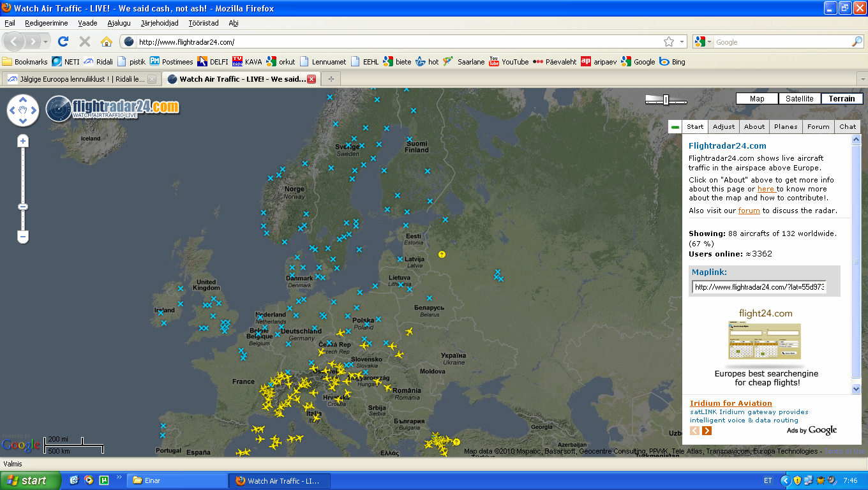Click the Firefox forward button
The height and width of the screenshot is (490, 868).
[32, 41]
